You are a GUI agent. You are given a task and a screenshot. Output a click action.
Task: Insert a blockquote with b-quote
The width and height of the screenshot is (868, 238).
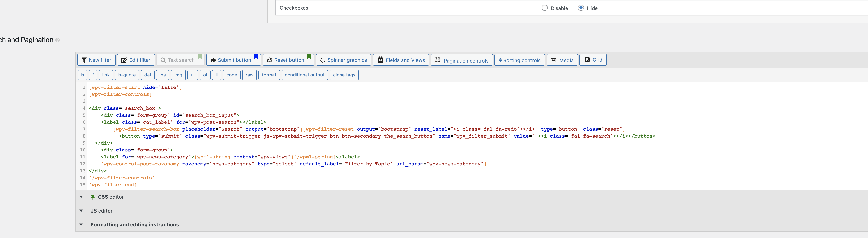[x=127, y=75]
